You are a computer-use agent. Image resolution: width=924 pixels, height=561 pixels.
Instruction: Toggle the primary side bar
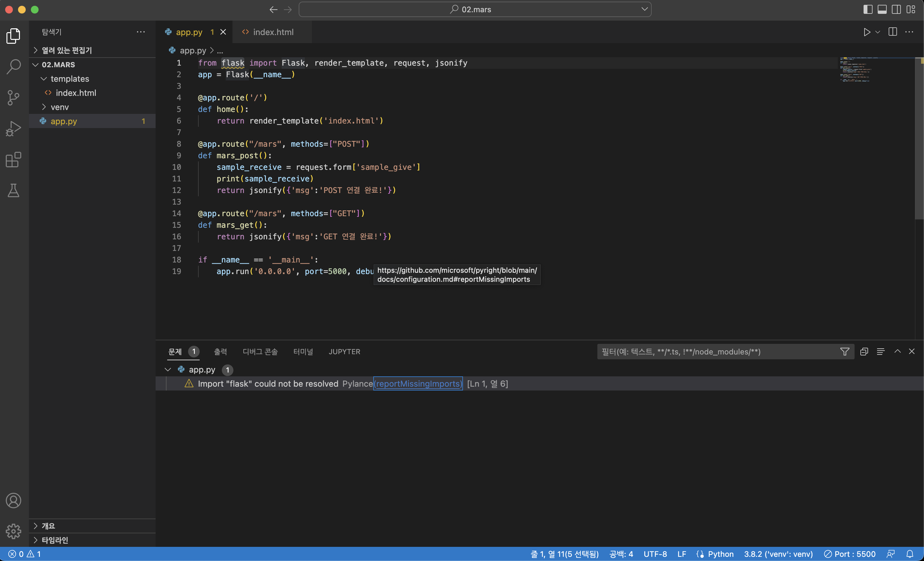868,9
